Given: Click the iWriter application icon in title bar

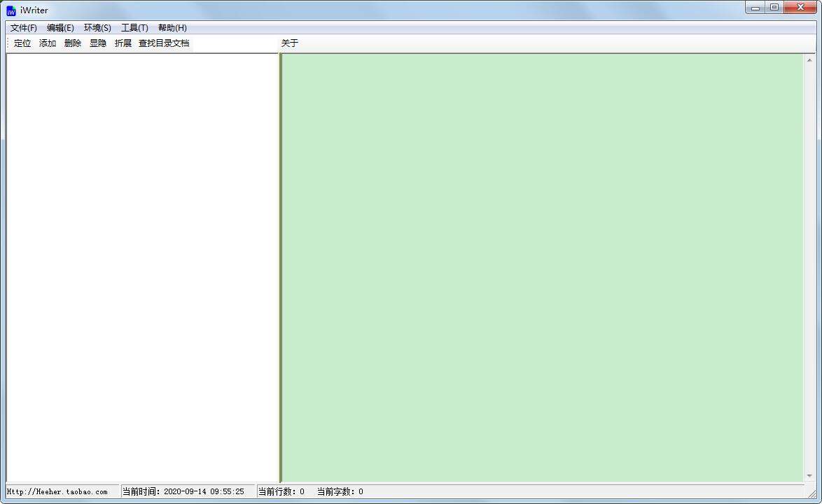Looking at the screenshot, I should (x=11, y=10).
